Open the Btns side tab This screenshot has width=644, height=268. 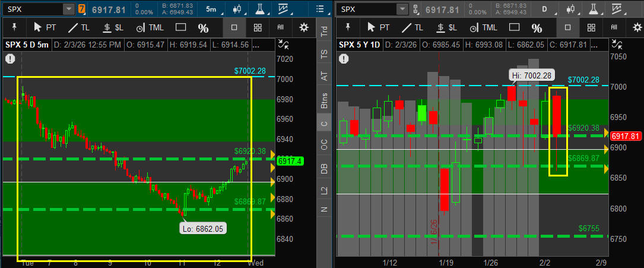[324, 99]
